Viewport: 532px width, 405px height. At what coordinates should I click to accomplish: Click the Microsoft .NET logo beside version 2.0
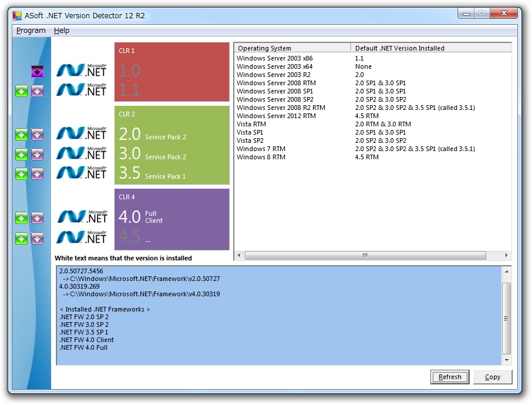[x=82, y=134]
